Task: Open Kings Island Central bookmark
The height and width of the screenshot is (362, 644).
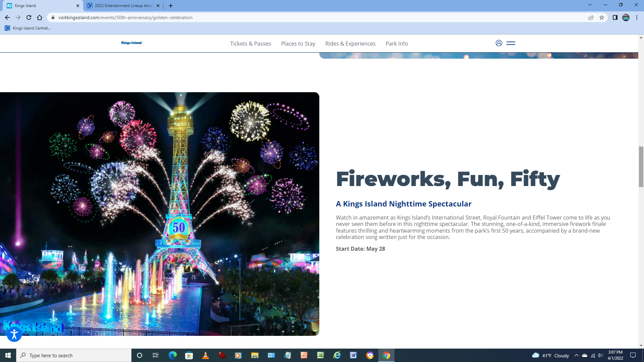Action: 28,28
